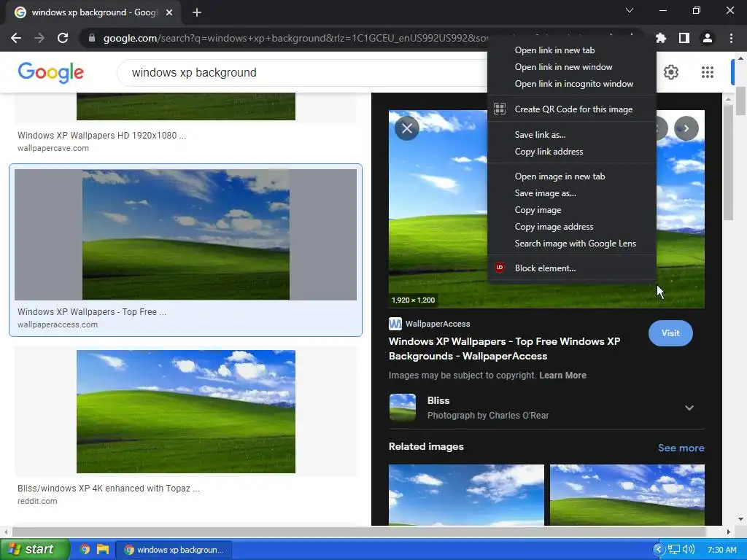Show next image in preview
This screenshot has width=747, height=560.
pos(686,128)
